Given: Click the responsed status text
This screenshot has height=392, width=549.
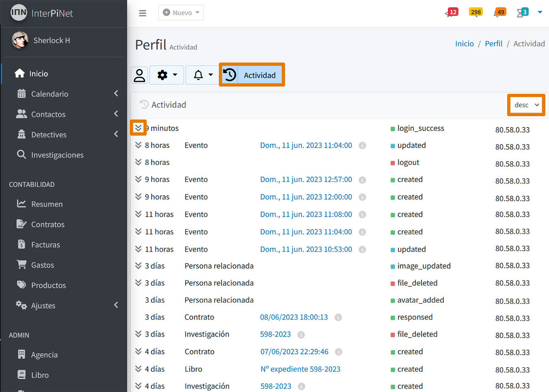Looking at the screenshot, I should click(415, 317).
